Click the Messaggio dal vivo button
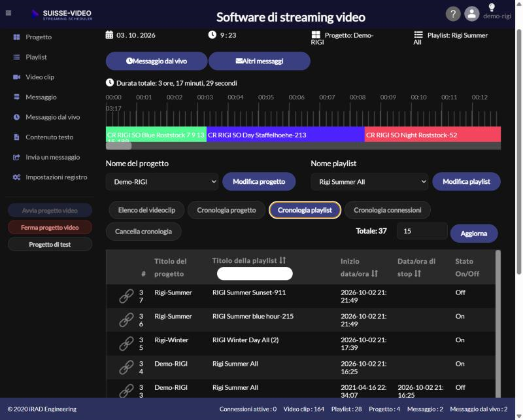The height and width of the screenshot is (420, 523). click(156, 61)
